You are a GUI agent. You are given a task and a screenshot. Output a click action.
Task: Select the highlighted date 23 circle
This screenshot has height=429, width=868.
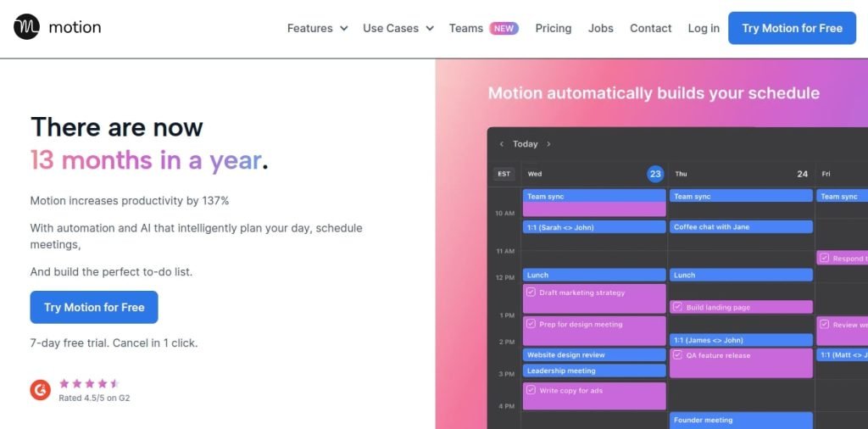[655, 174]
